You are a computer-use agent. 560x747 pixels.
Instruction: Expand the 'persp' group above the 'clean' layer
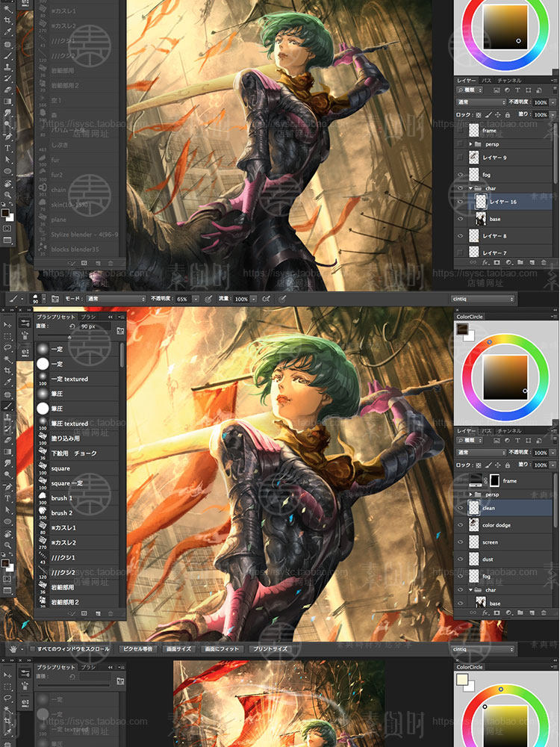(x=470, y=495)
